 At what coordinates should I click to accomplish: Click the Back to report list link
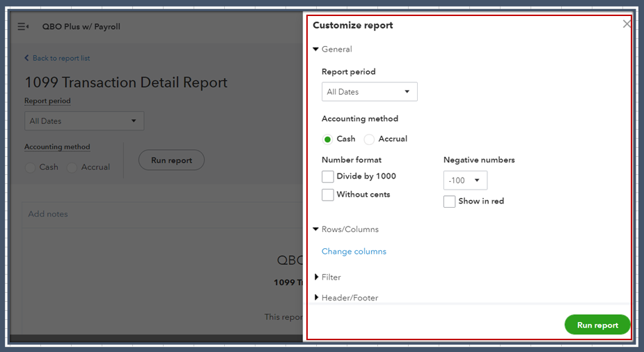point(57,59)
